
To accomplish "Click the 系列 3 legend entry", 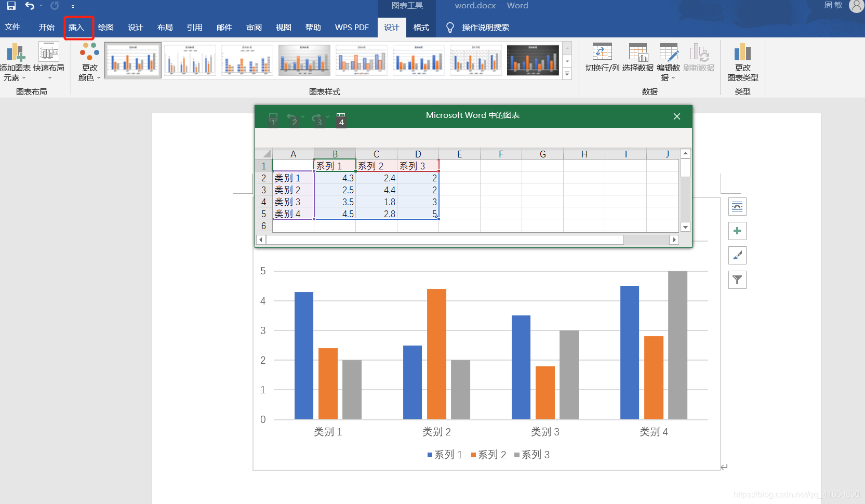I will (x=532, y=455).
